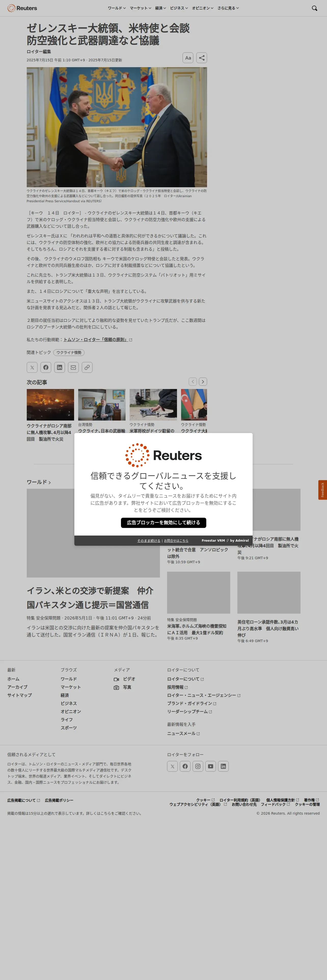Viewport: 327px width, 980px height.
Task: Open the footer ビデオ link
Action: [125, 679]
